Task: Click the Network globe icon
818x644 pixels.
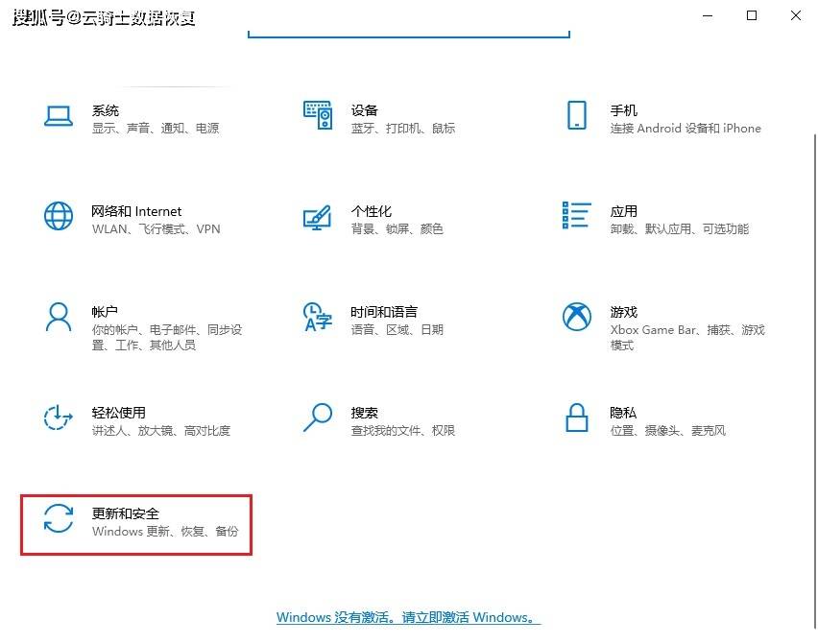Action: pos(59,216)
